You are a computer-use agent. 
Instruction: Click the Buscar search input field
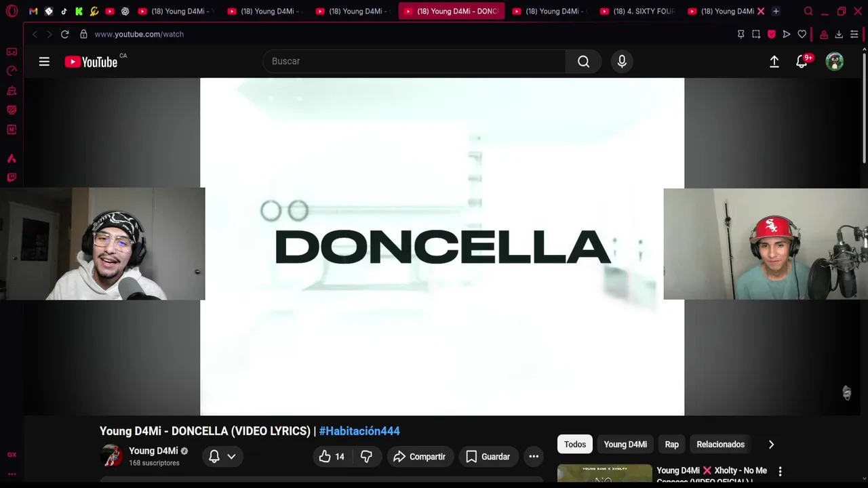(x=414, y=62)
